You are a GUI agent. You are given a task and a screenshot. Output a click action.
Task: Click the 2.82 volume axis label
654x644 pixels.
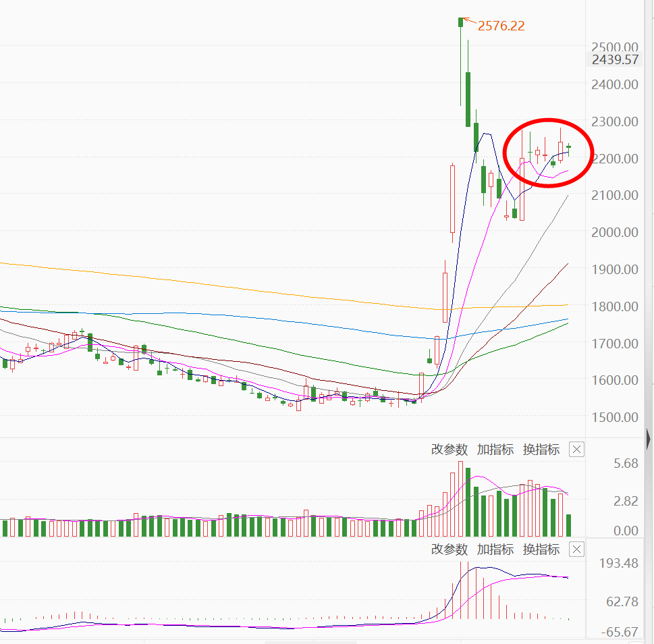pyautogui.click(x=626, y=501)
